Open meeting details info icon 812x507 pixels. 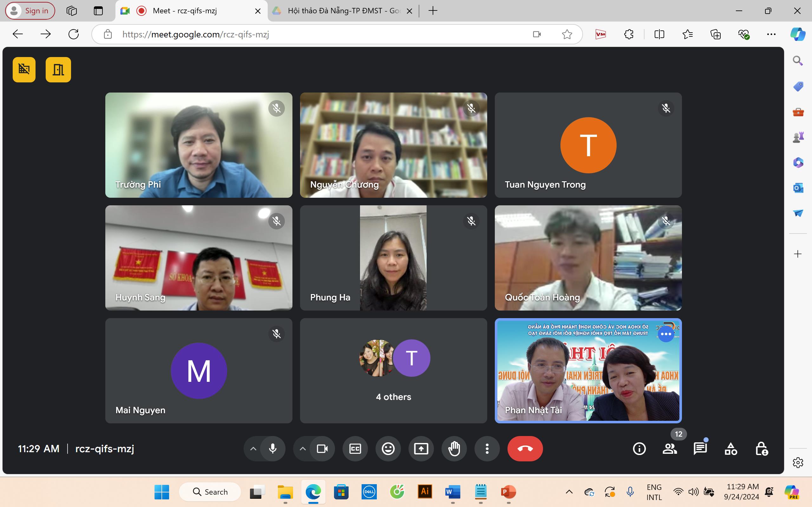point(639,449)
